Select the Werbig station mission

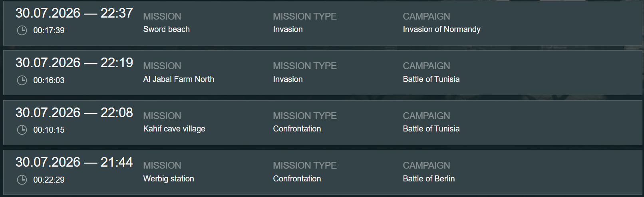(169, 179)
